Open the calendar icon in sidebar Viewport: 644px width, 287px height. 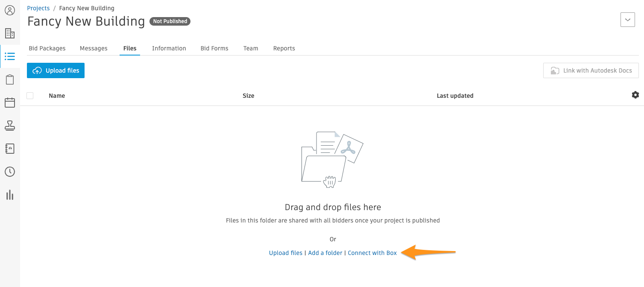10,102
